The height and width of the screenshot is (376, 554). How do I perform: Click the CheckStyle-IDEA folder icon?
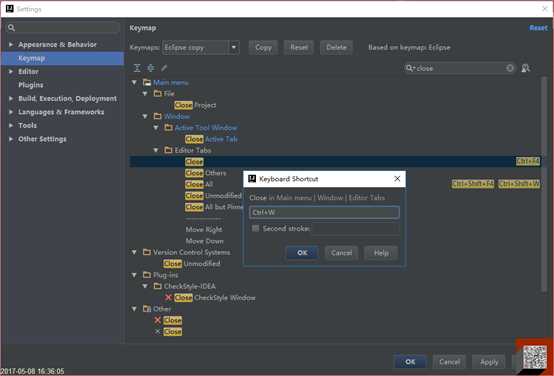coord(158,286)
